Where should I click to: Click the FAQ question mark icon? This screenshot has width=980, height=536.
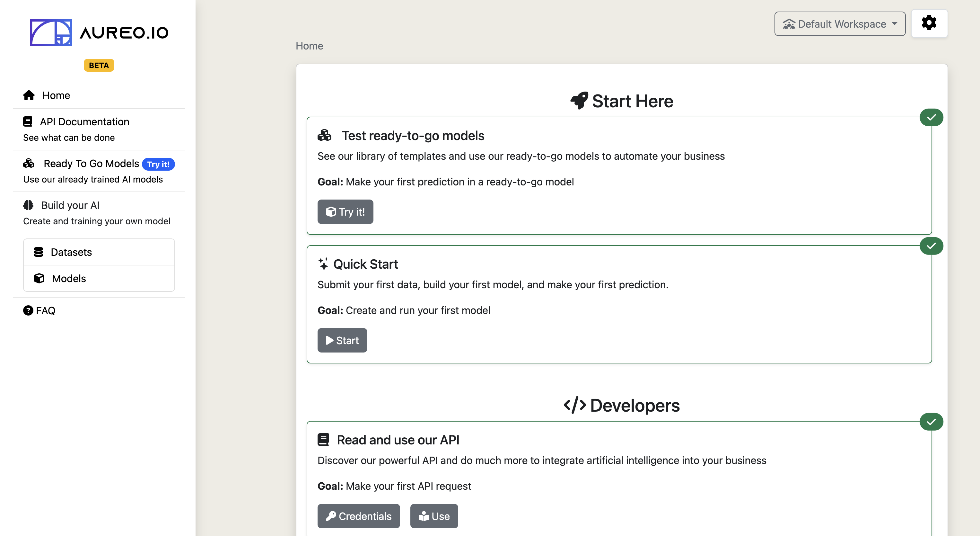point(28,311)
